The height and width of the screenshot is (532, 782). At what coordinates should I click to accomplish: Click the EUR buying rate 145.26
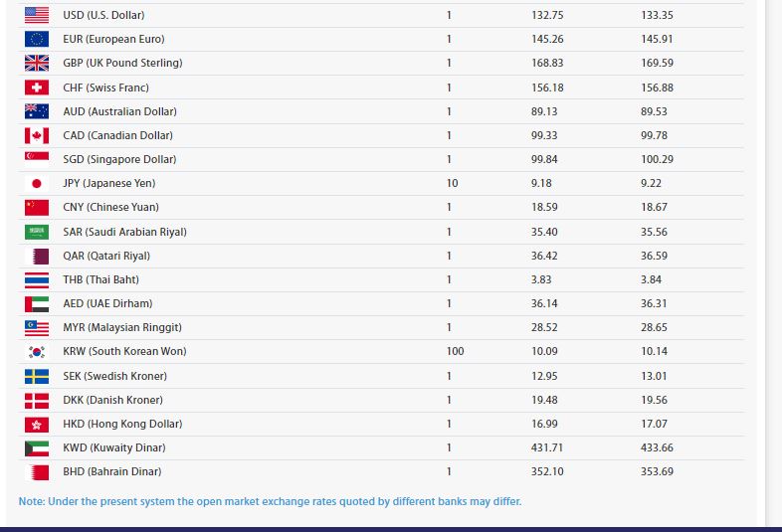point(547,39)
